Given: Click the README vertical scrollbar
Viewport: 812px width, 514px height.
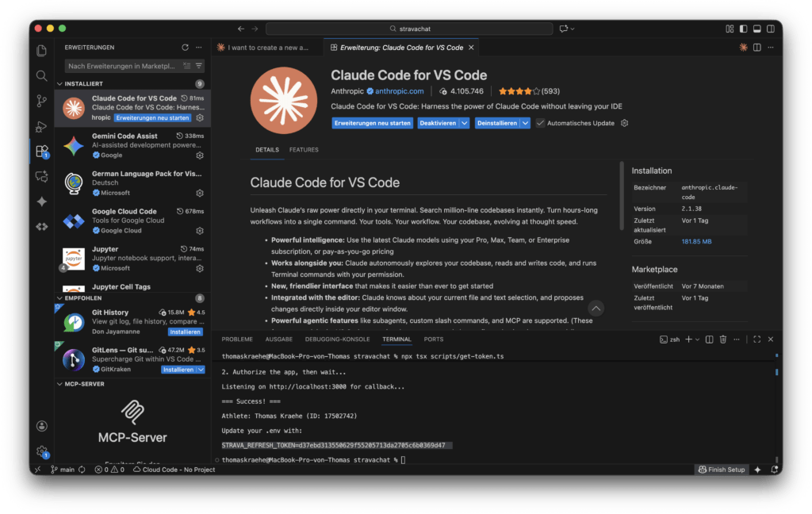Looking at the screenshot, I should pos(622,196).
